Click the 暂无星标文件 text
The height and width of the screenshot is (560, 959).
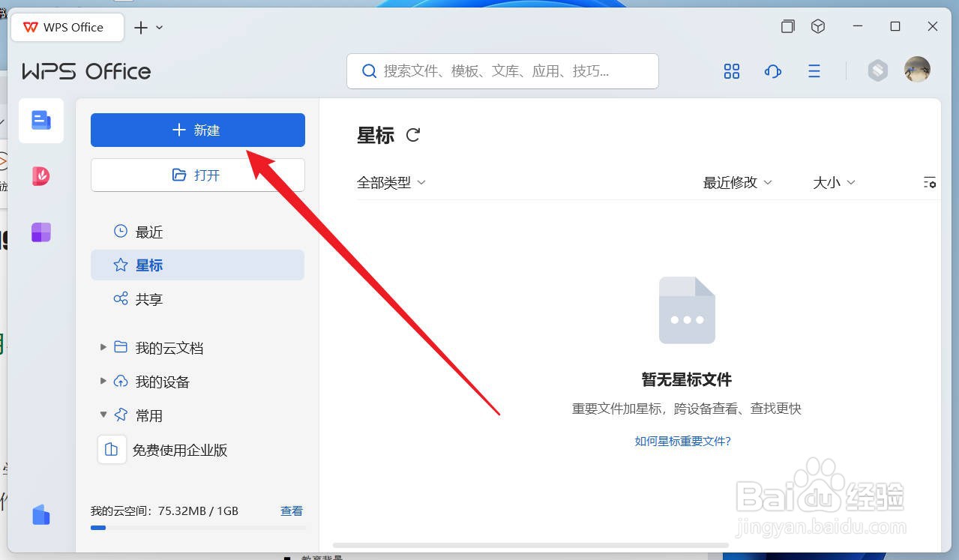687,379
